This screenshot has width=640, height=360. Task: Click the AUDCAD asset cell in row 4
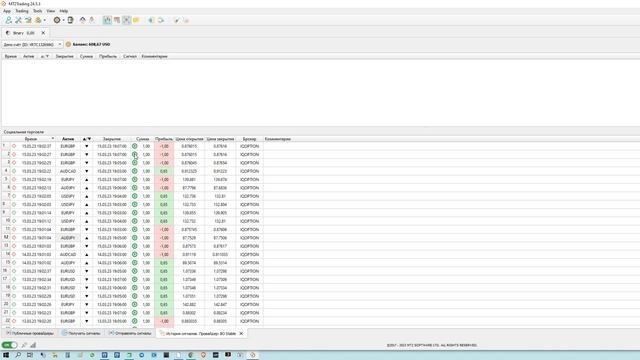[x=68, y=171]
